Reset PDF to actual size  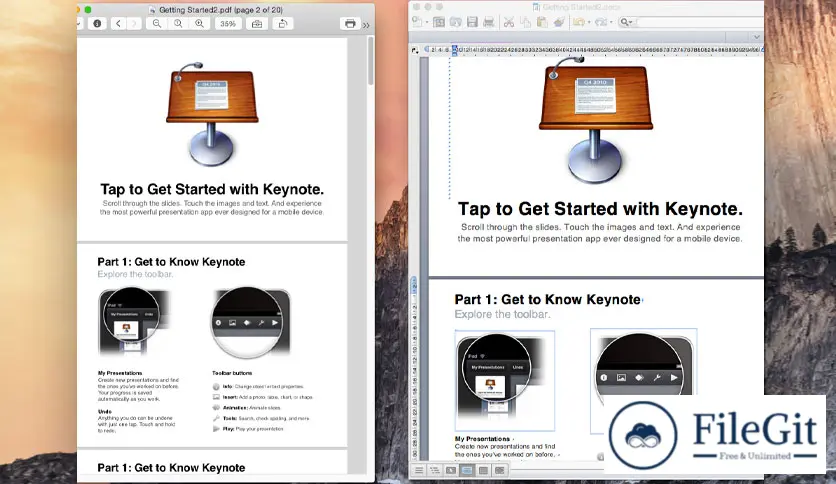tap(178, 23)
